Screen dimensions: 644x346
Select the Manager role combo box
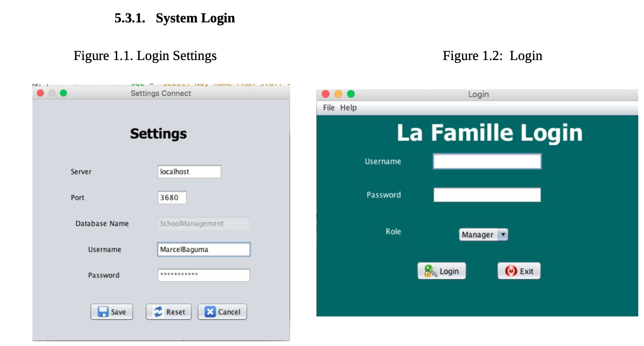click(478, 234)
